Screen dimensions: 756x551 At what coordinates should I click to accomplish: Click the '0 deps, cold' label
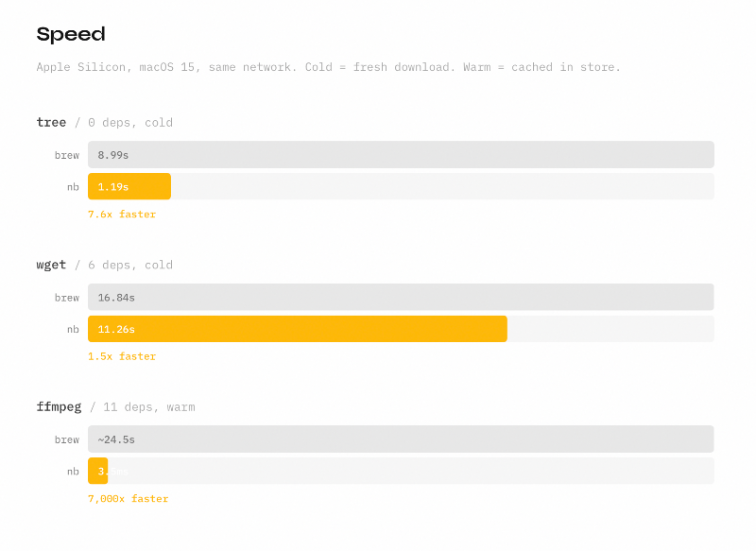pos(130,123)
